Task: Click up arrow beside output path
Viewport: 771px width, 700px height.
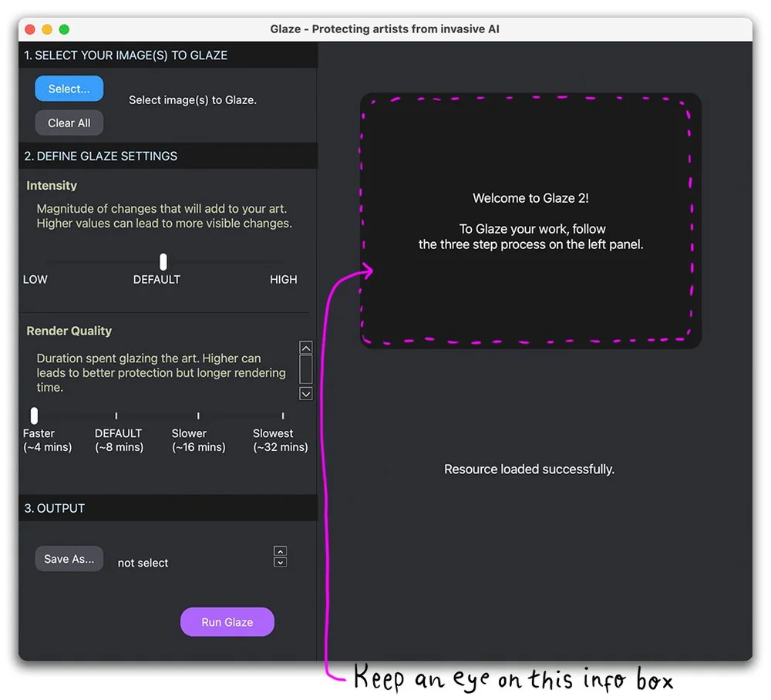Action: pos(281,551)
